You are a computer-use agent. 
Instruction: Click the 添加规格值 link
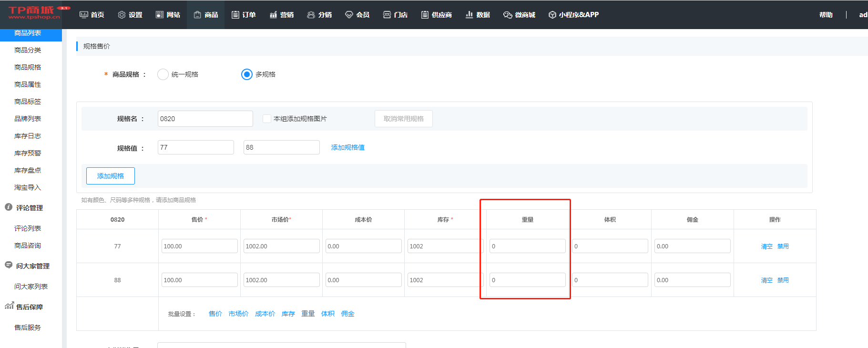click(x=348, y=147)
